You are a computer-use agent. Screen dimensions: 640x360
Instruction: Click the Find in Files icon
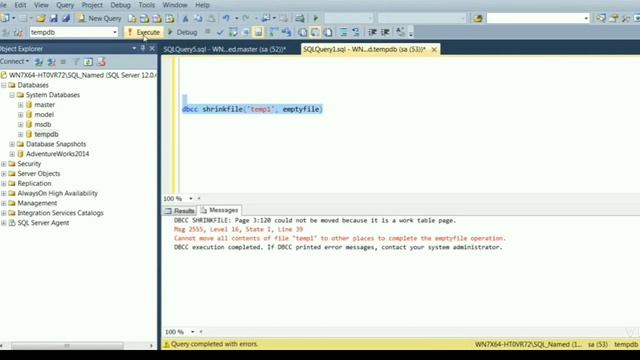478,18
